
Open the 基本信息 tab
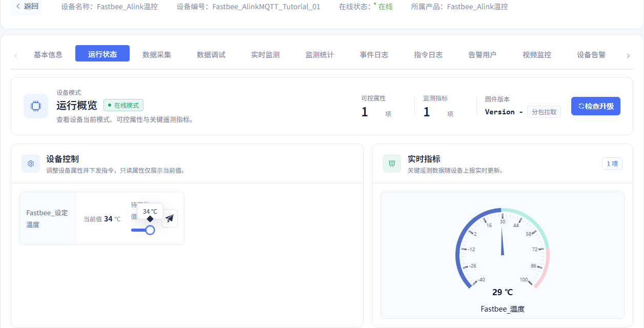point(48,54)
